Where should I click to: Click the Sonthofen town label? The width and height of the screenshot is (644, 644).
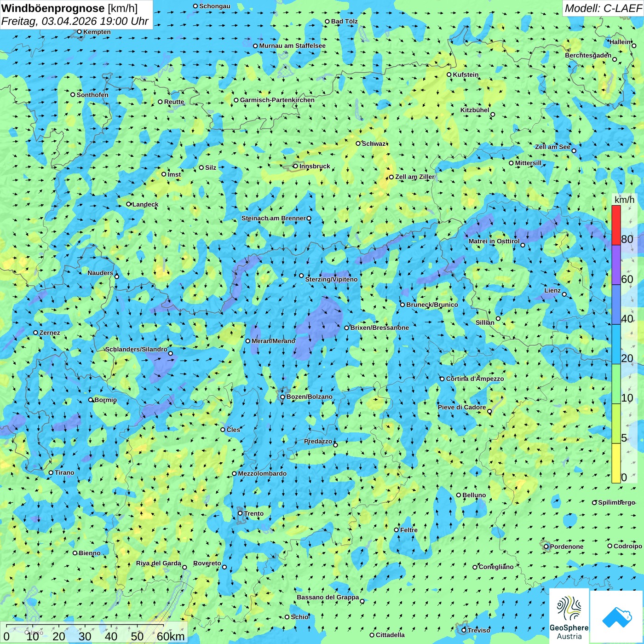tap(92, 95)
